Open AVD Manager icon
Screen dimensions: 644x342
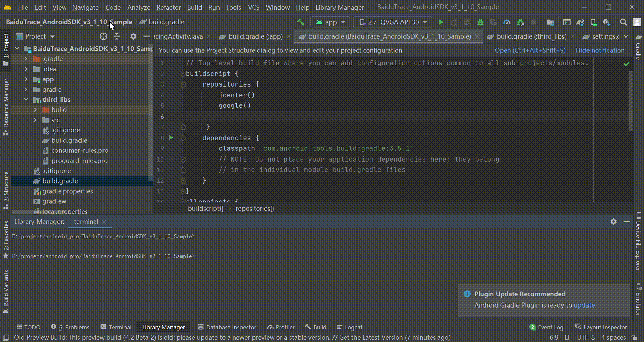coord(593,22)
